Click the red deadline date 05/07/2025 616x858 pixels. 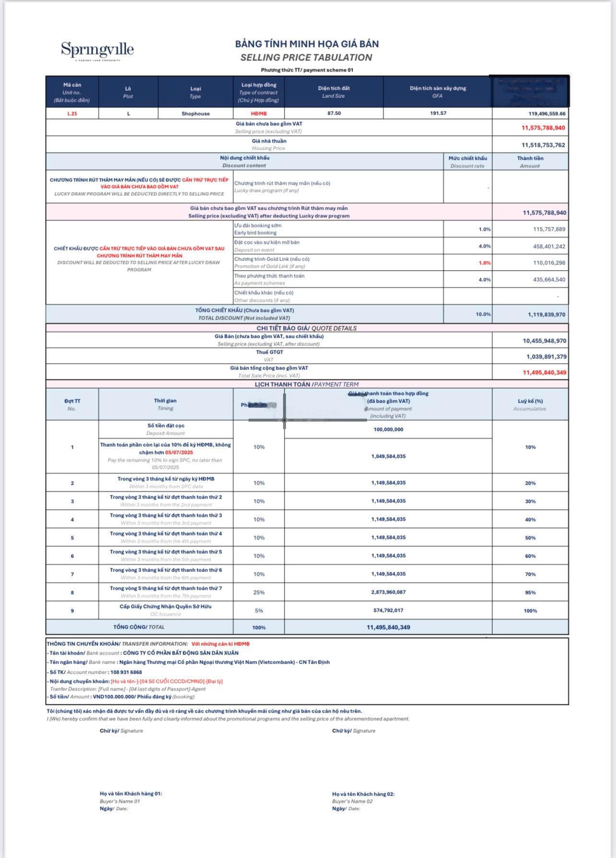[179, 453]
